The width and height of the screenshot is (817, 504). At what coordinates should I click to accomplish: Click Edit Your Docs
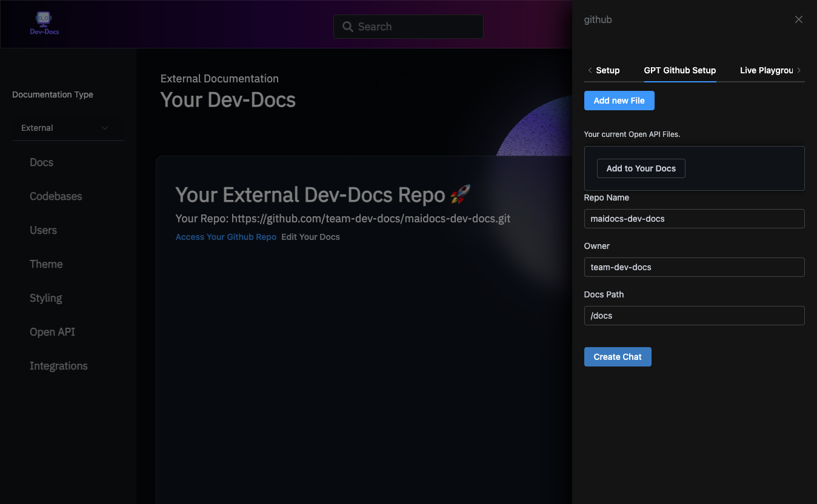pyautogui.click(x=310, y=237)
